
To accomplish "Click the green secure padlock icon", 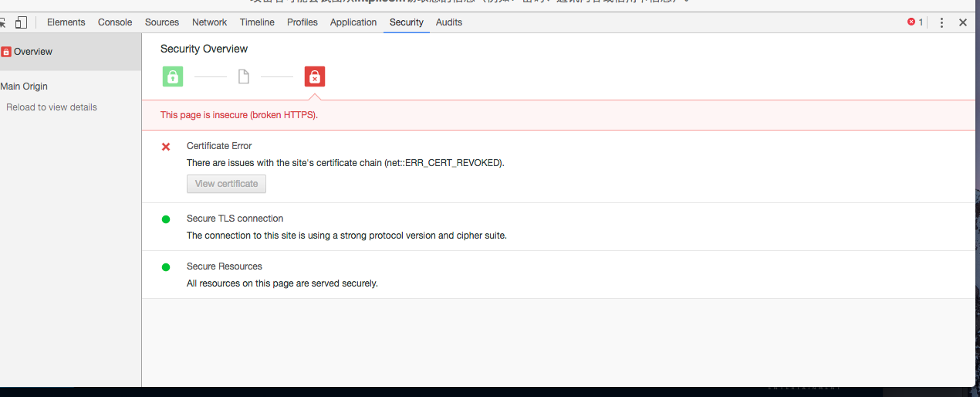I will click(x=173, y=76).
